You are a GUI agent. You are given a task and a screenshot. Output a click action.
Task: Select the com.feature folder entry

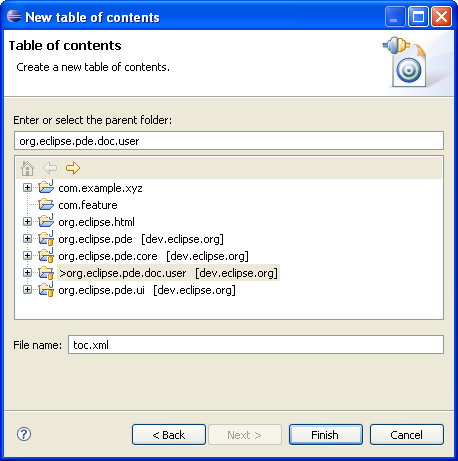coord(88,205)
